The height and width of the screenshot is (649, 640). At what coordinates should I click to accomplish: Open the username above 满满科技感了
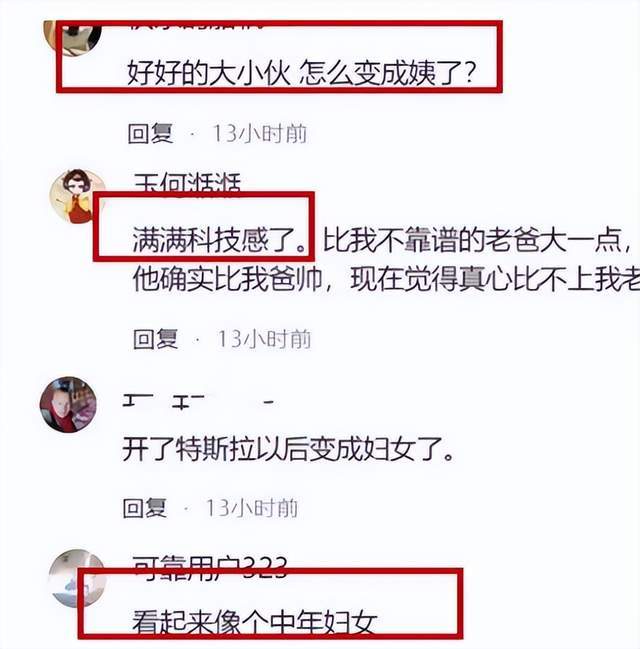(x=188, y=183)
